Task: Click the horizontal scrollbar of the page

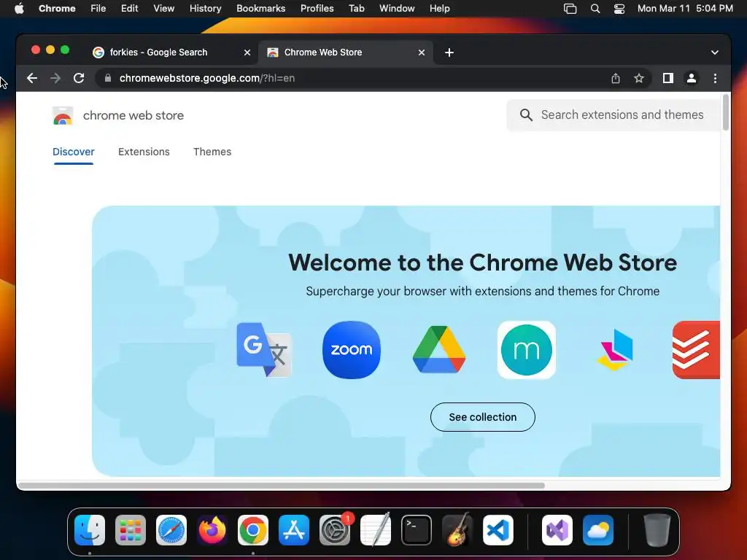Action: tap(281, 486)
